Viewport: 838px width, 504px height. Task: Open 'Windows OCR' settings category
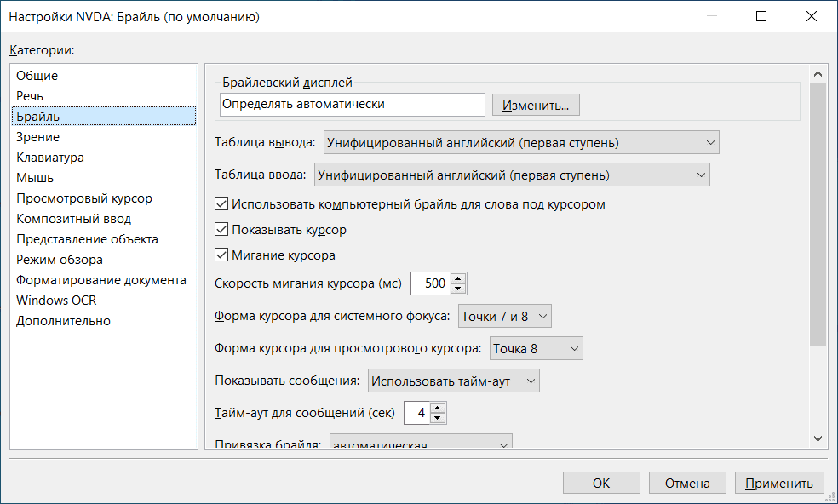tap(56, 301)
